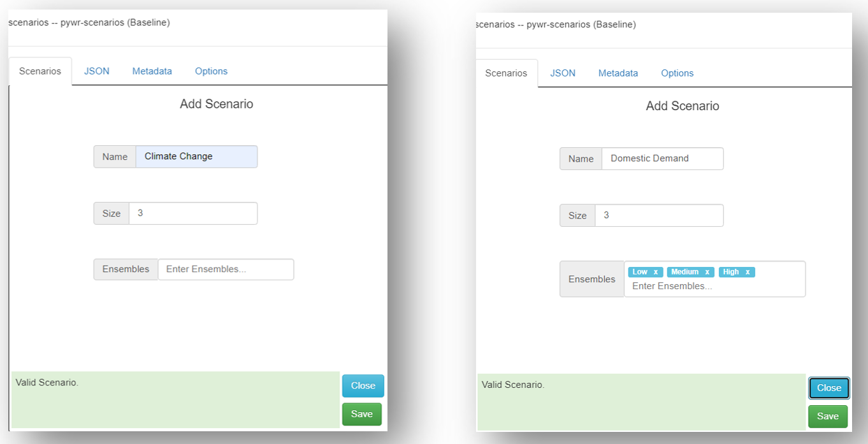Open JSON tab in Climate Change dialog

(x=97, y=71)
